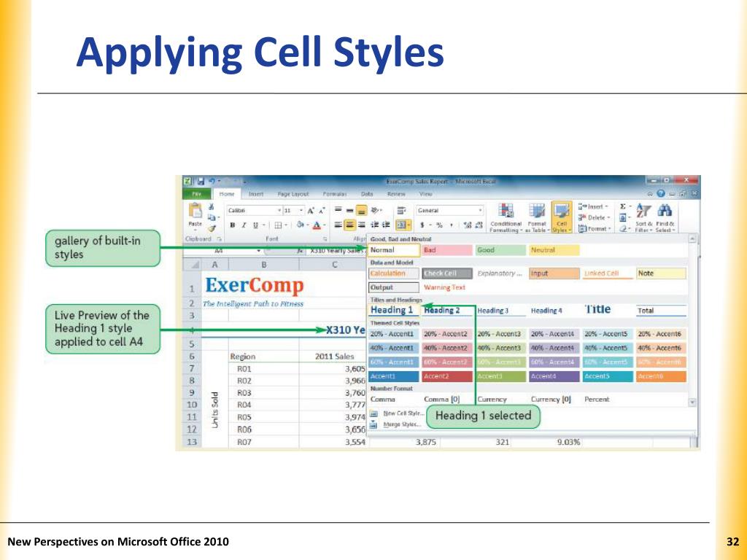
Task: Open the Sort & Filter dropdown
Action: (x=643, y=217)
